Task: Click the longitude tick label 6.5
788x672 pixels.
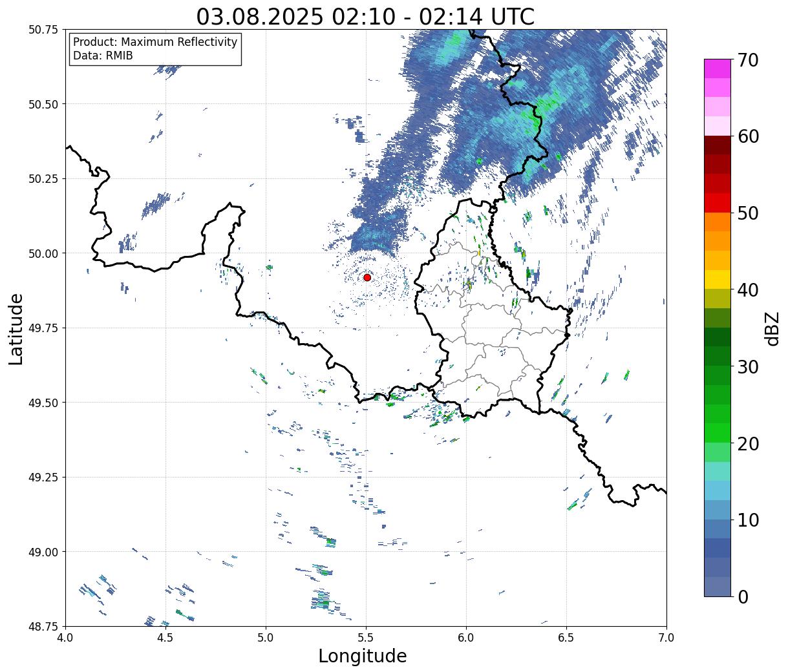Action: tap(566, 638)
